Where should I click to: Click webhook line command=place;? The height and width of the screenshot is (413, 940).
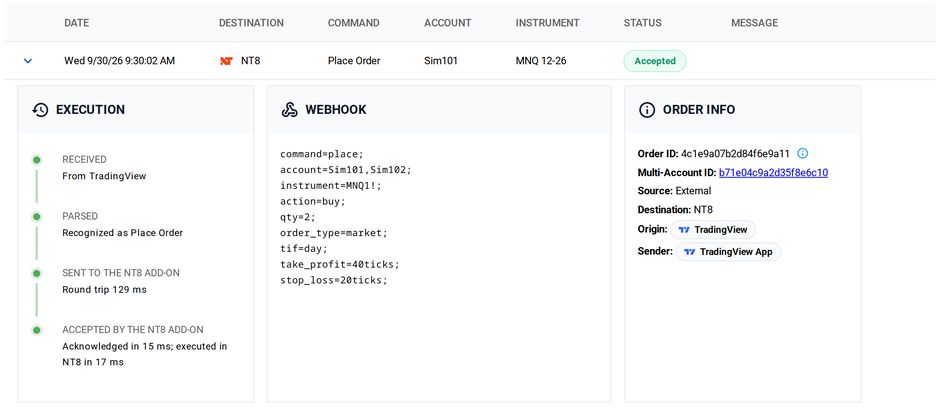click(322, 155)
